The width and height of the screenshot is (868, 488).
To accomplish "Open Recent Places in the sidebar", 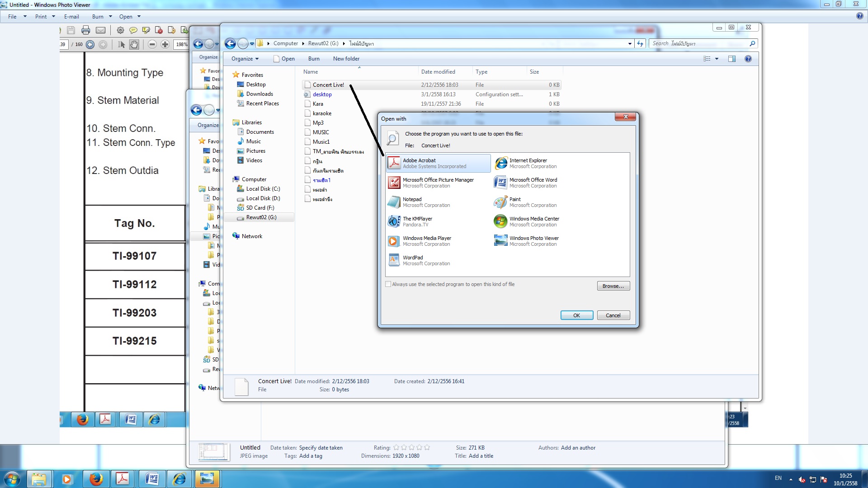I will (x=262, y=103).
